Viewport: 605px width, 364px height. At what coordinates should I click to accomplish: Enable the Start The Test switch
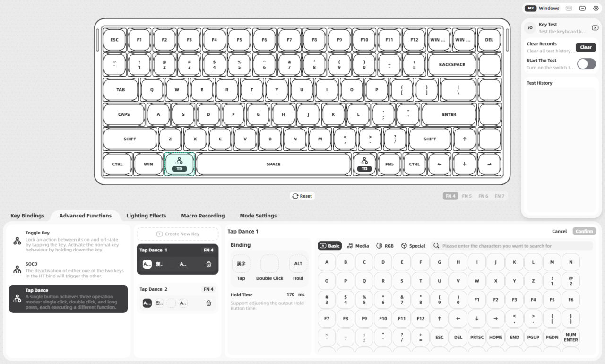586,64
